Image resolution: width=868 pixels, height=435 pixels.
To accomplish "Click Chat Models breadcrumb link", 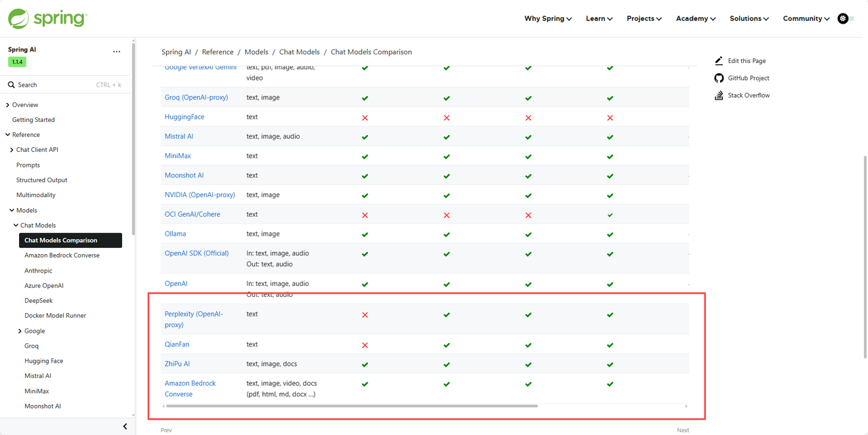I will click(x=300, y=52).
